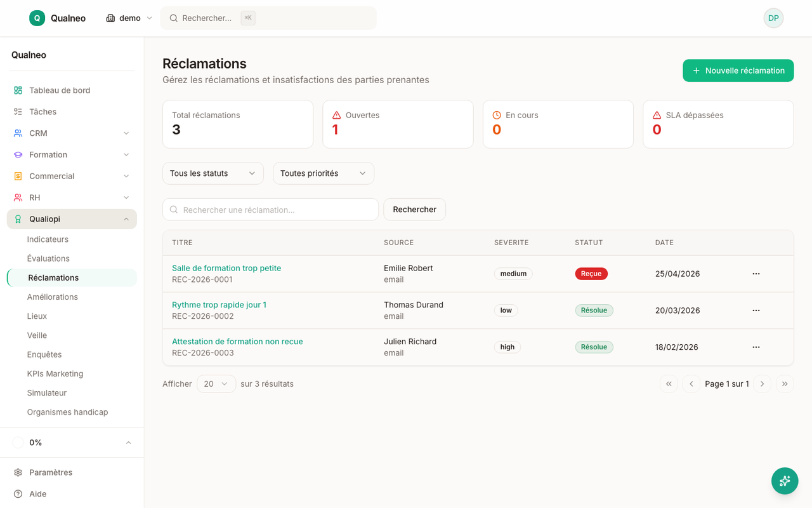Go to last page of results
812x508 pixels.
(785, 384)
